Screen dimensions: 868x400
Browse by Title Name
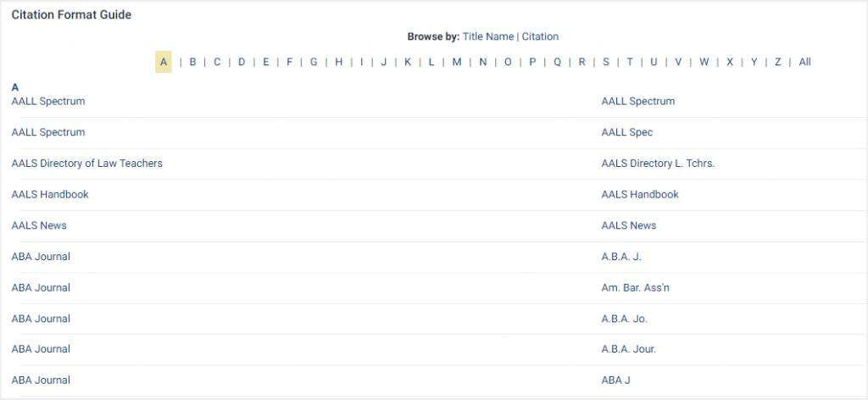[487, 36]
